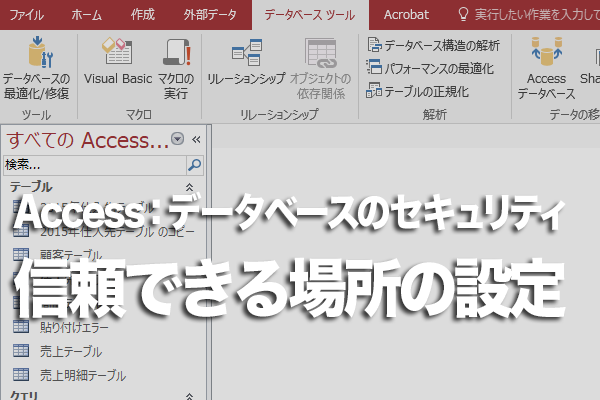
Task: Open the 外部データ ribbon tab
Action: tap(210, 15)
